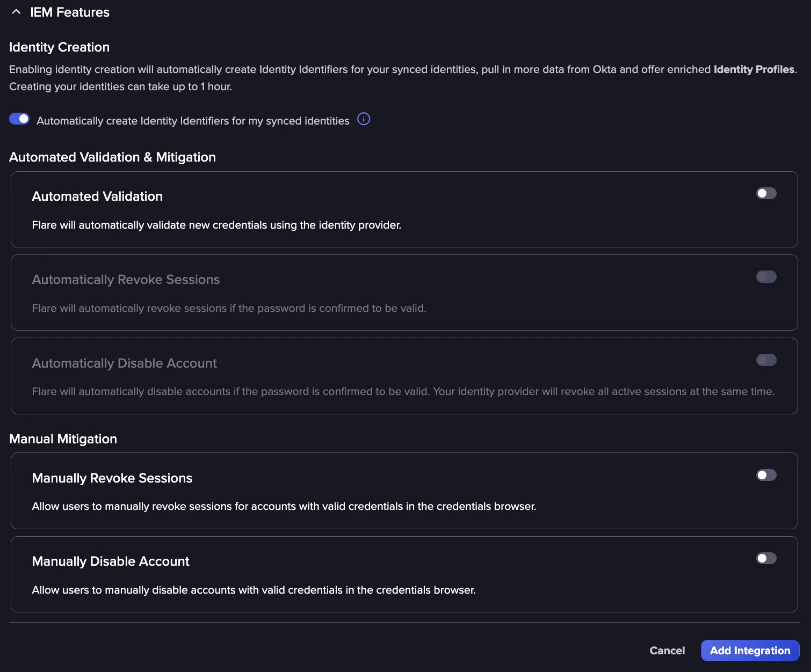
Task: Click the Manually Disable Account card heading
Action: (x=111, y=561)
